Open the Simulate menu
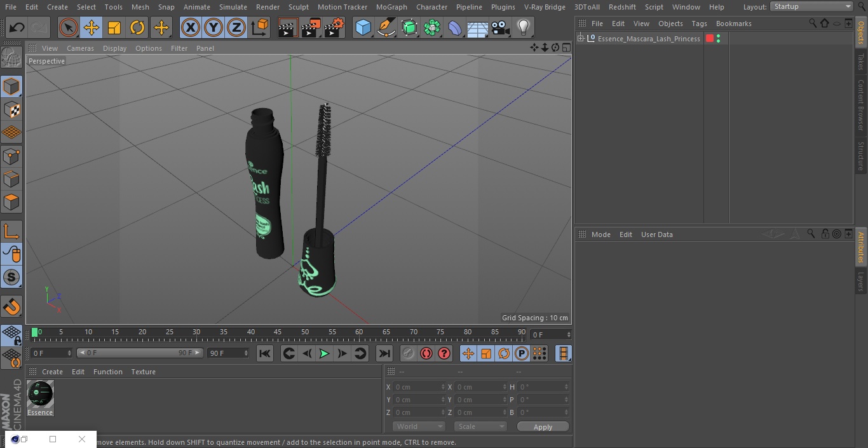This screenshot has width=868, height=448. pyautogui.click(x=233, y=7)
